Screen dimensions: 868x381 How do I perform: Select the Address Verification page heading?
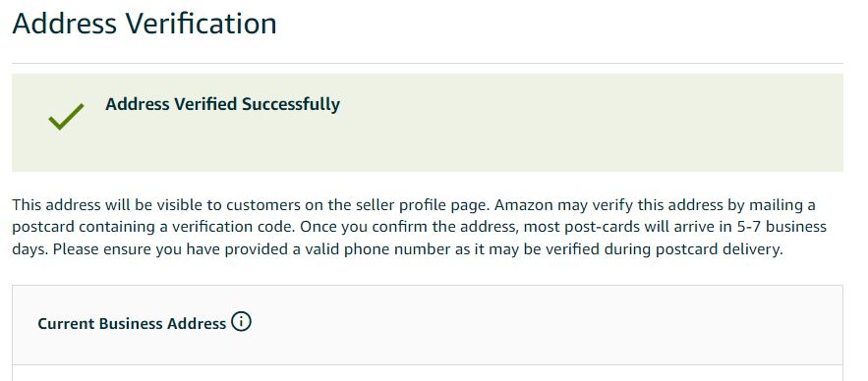[x=144, y=24]
